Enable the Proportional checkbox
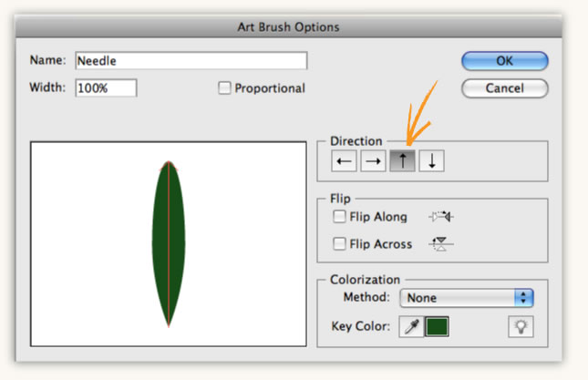Image resolution: width=588 pixels, height=380 pixels. [224, 88]
